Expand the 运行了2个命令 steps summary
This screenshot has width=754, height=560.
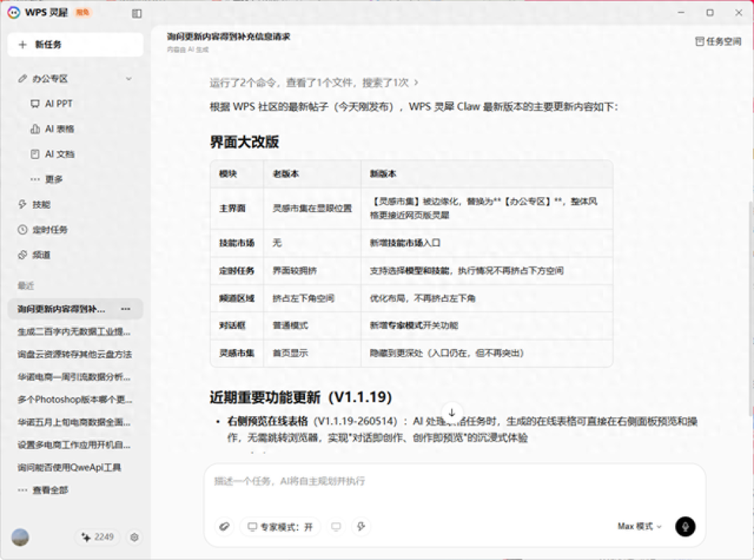(314, 83)
